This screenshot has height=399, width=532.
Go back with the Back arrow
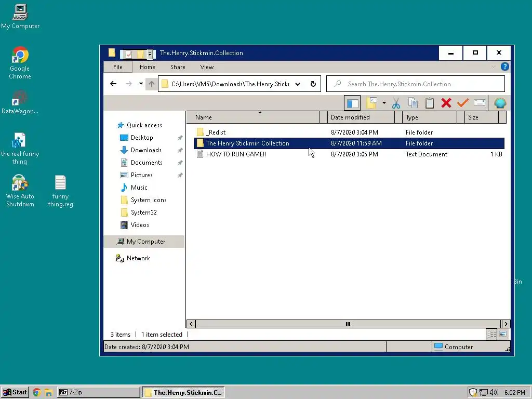[113, 84]
